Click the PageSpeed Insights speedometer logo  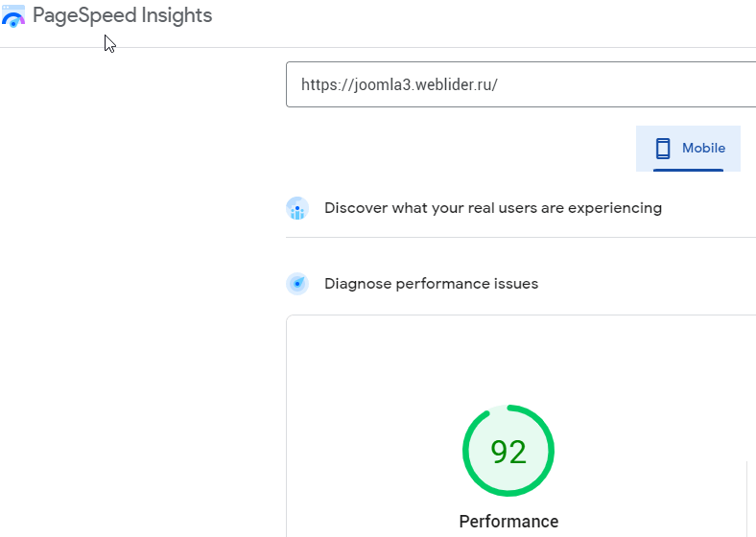pos(13,16)
